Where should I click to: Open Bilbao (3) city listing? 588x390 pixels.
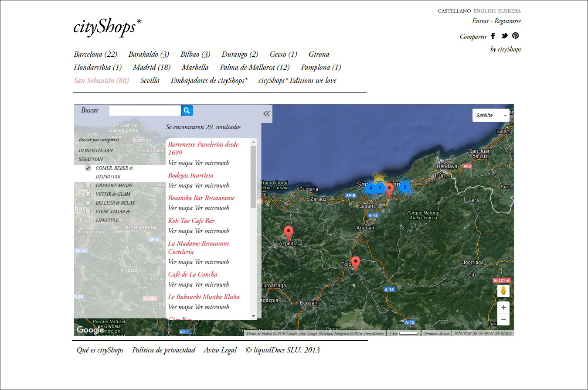click(x=195, y=55)
